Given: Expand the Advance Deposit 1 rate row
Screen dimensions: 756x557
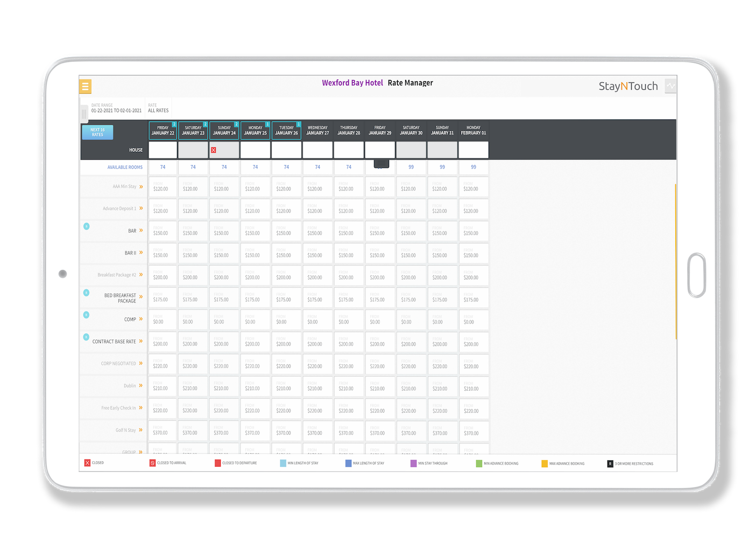Looking at the screenshot, I should coord(141,208).
